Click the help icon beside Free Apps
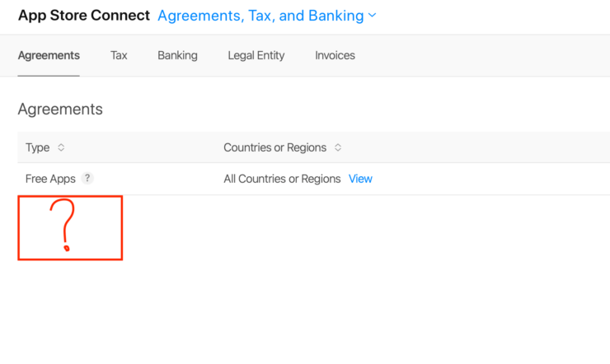Image resolution: width=610 pixels, height=364 pixels. pos(88,178)
